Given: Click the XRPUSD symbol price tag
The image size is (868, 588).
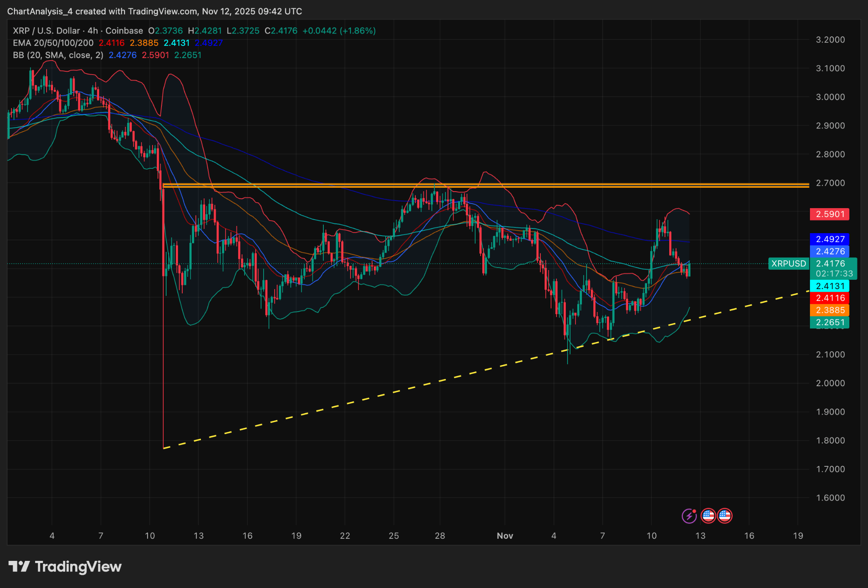Looking at the screenshot, I should [788, 264].
